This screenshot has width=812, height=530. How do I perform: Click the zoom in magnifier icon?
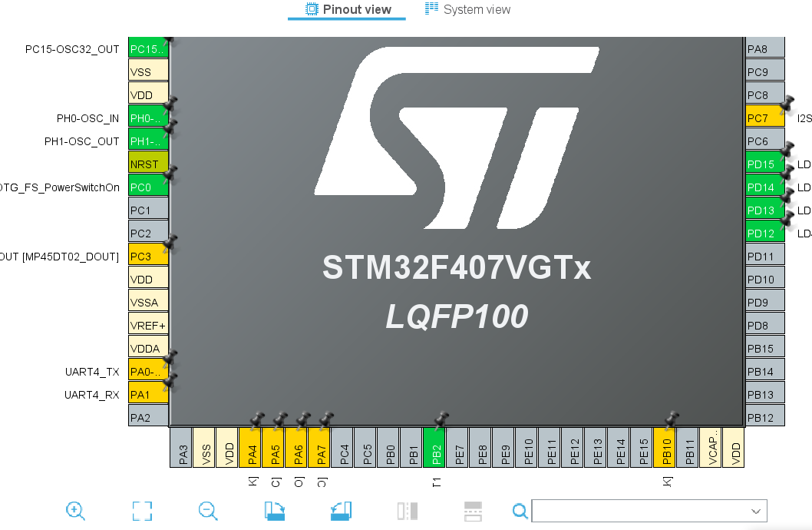[x=75, y=511]
